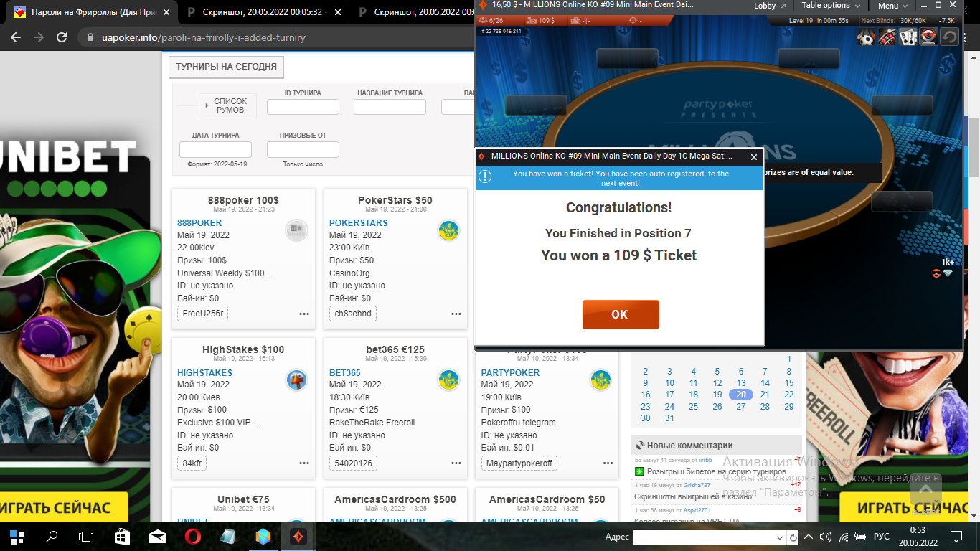Go back in the browser
The width and height of the screenshot is (980, 551).
[x=16, y=37]
